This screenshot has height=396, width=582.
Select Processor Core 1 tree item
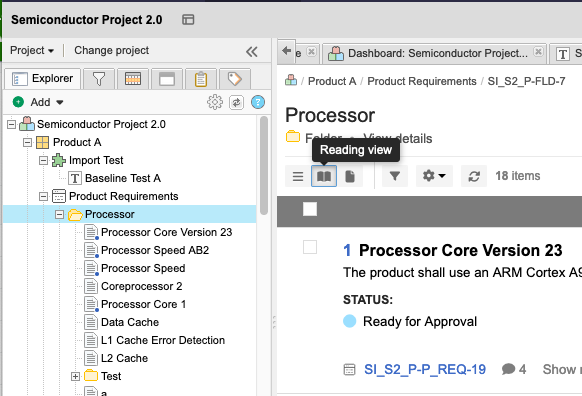click(x=143, y=304)
